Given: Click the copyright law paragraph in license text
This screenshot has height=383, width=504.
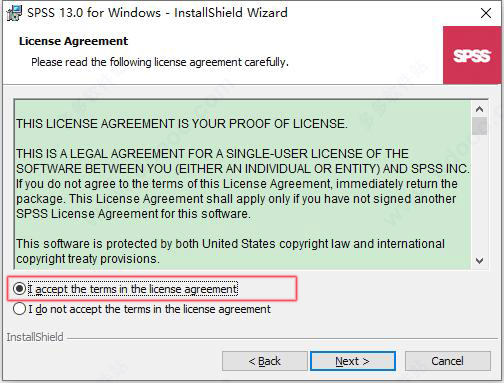Looking at the screenshot, I should click(230, 251).
